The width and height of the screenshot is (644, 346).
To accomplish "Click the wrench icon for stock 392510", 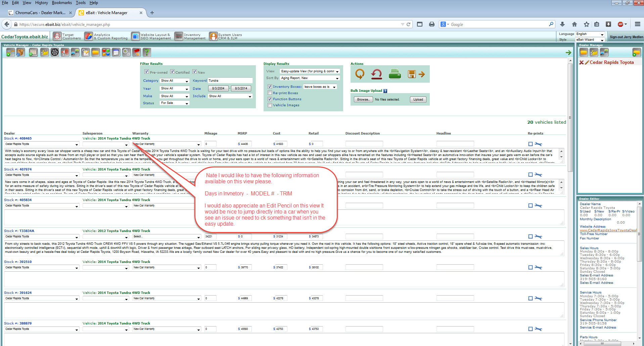I will coord(538,267).
